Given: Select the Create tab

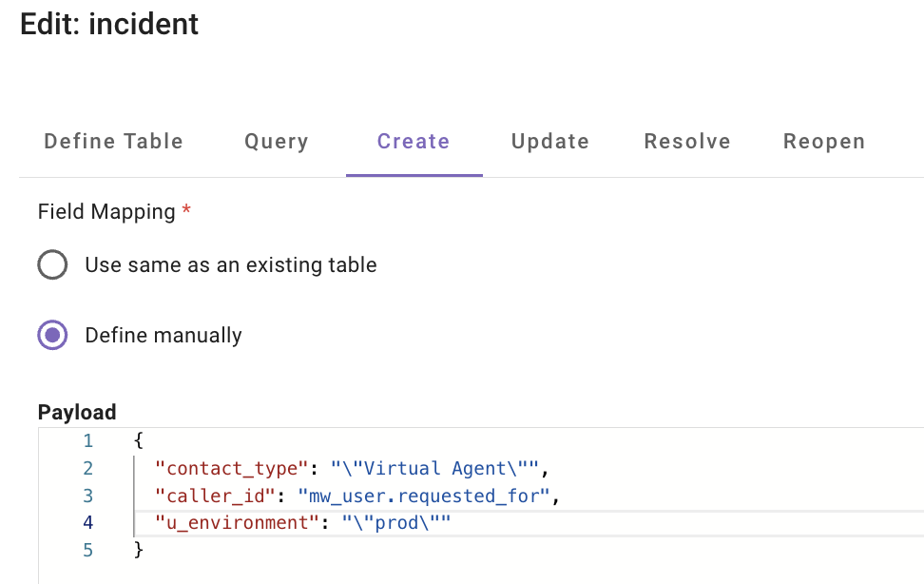Looking at the screenshot, I should pos(414,142).
